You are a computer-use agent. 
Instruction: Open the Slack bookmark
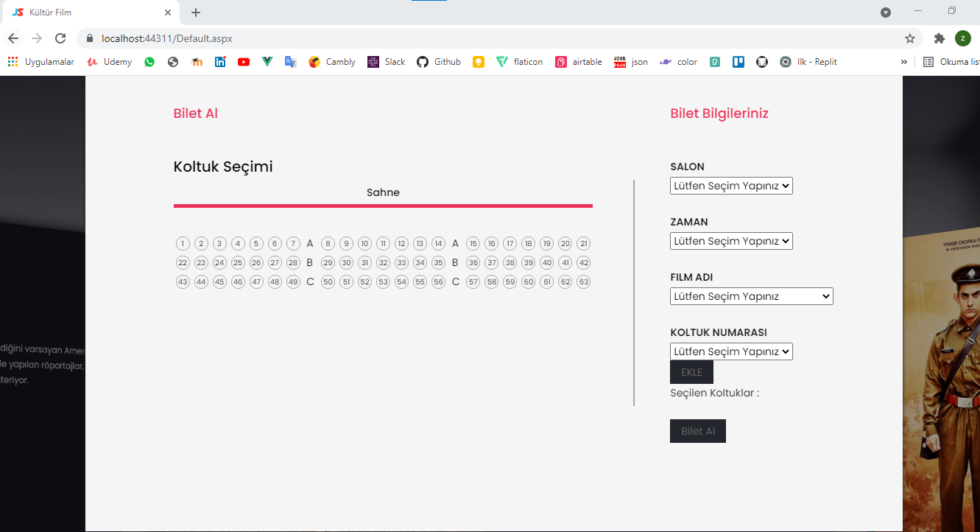point(387,62)
